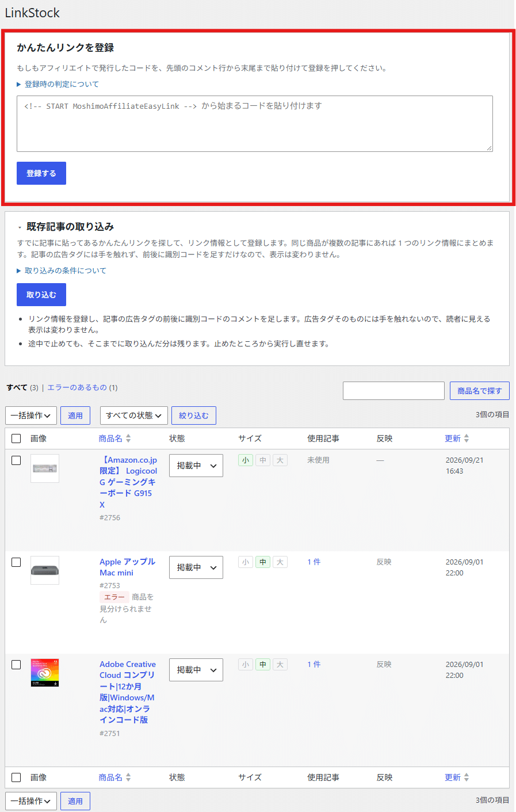Select the Adobe Creative Cloud row checkbox
This screenshot has width=516, height=812.
pyautogui.click(x=16, y=665)
